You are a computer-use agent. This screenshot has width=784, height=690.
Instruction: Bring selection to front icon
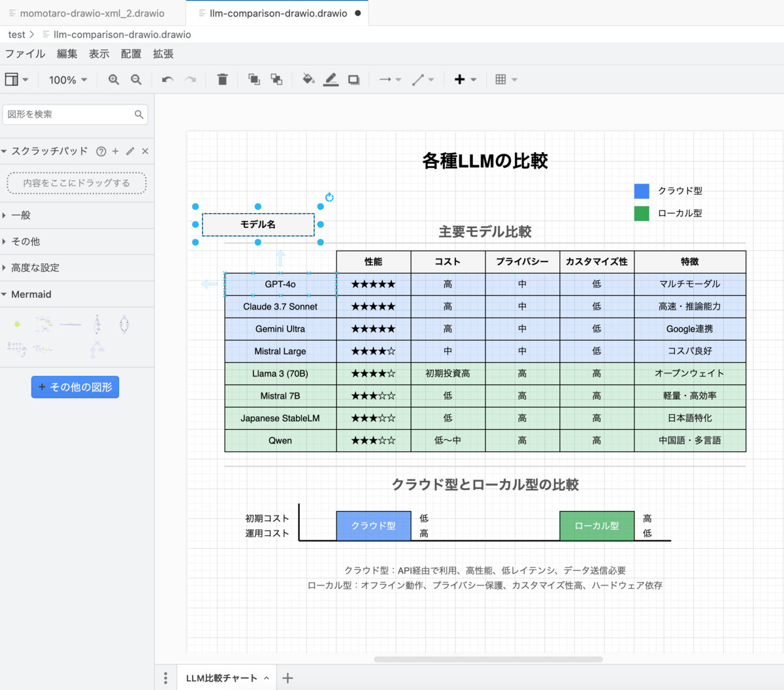pos(254,80)
